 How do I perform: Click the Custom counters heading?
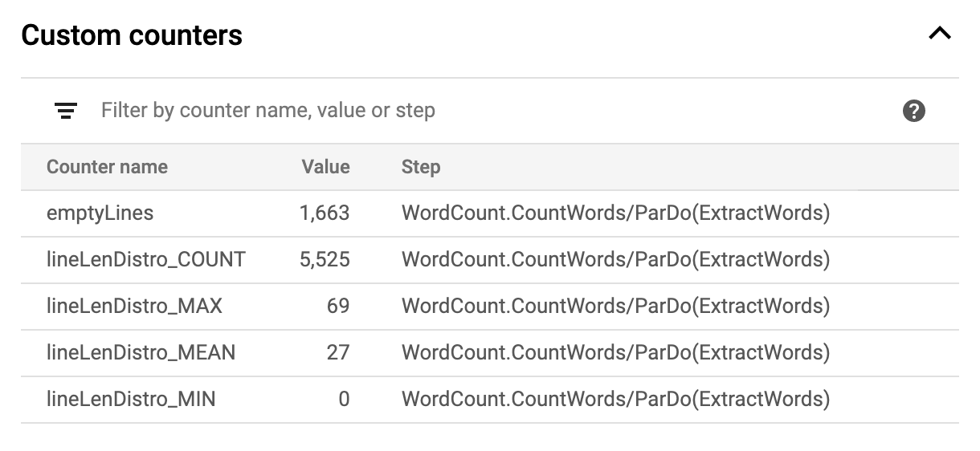click(x=132, y=35)
